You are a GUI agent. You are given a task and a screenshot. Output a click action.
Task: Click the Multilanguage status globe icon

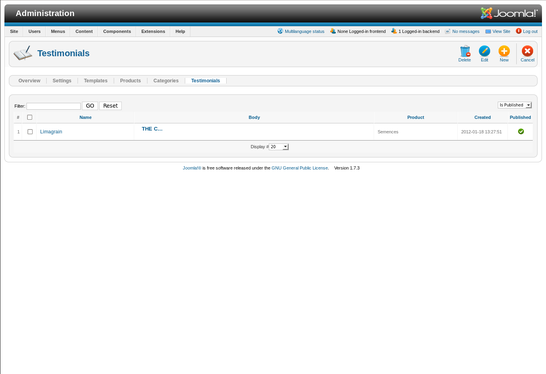coord(280,31)
